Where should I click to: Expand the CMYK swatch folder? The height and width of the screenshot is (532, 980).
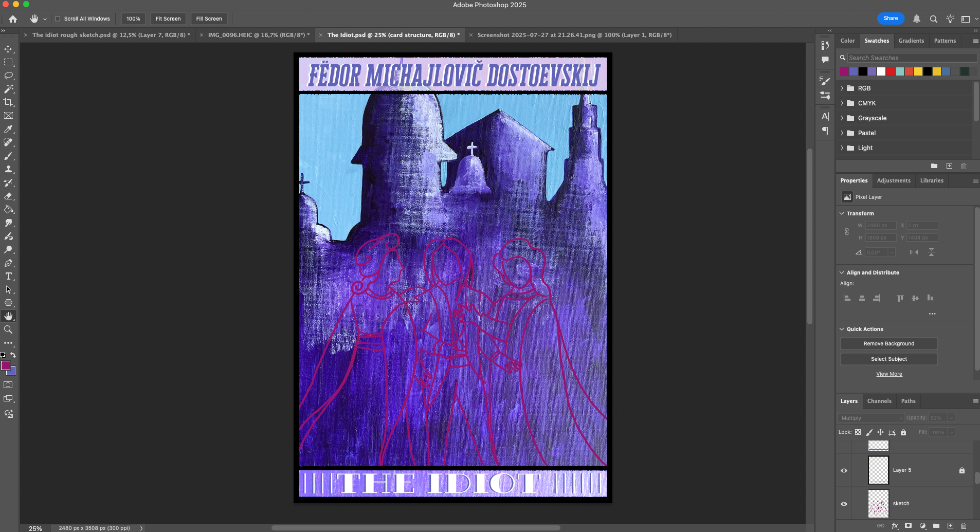(x=842, y=103)
